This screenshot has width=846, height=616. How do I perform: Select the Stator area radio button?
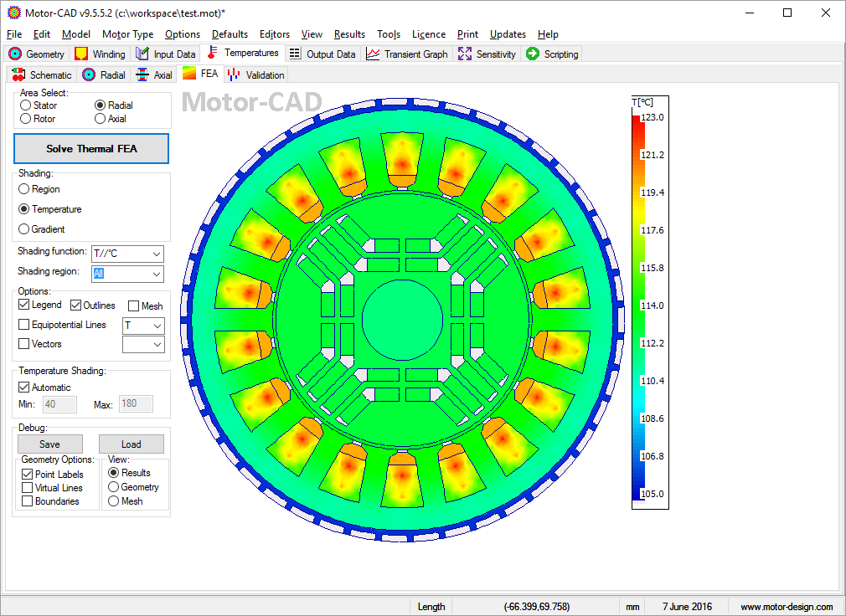(x=25, y=105)
